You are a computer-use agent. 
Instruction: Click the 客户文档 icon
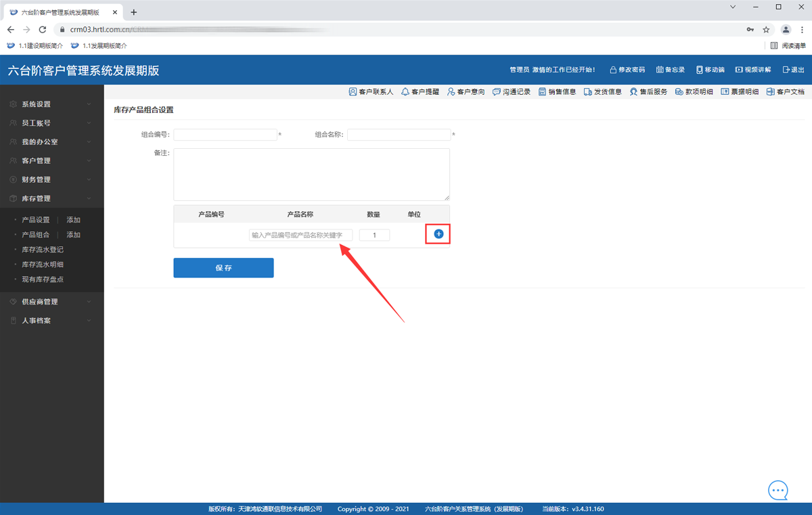click(771, 91)
